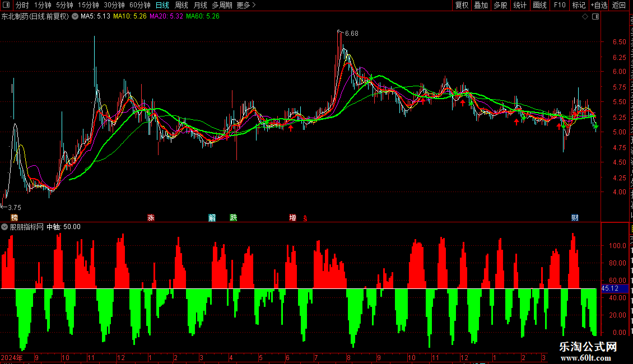Click the 3.75 low price label

(15, 207)
